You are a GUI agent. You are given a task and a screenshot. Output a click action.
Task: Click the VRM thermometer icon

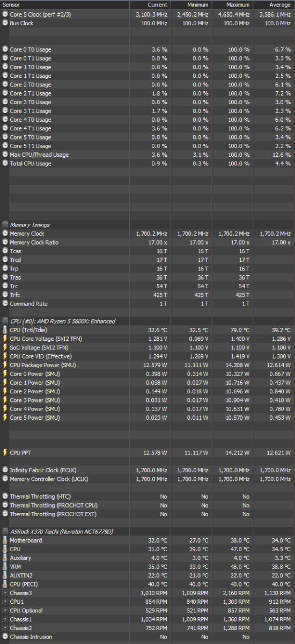point(5,567)
